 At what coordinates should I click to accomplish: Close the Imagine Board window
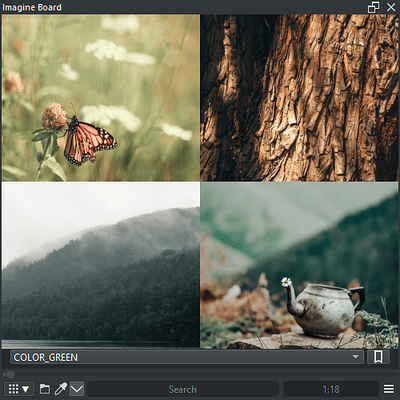pos(391,7)
